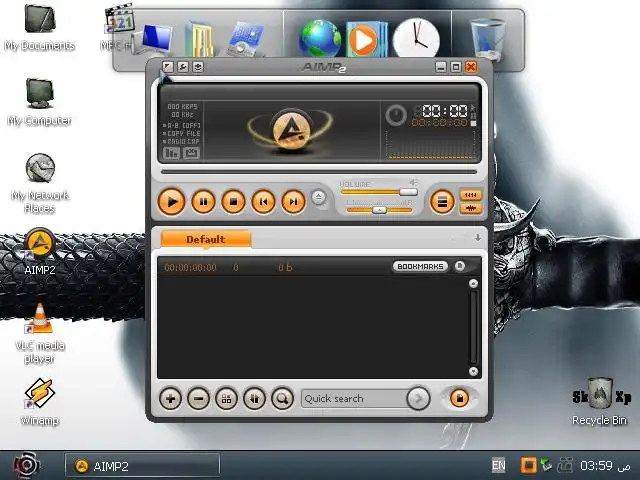Stop playback with the Stop button
The width and height of the screenshot is (640, 480).
[x=233, y=201]
